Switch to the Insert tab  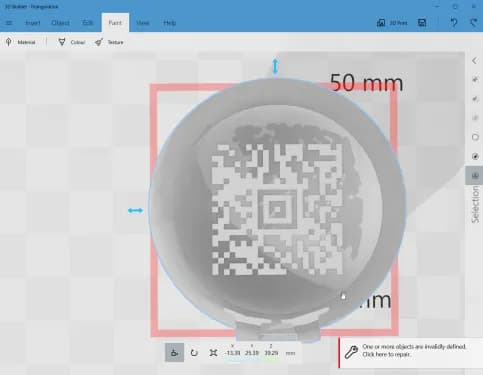[33, 23]
